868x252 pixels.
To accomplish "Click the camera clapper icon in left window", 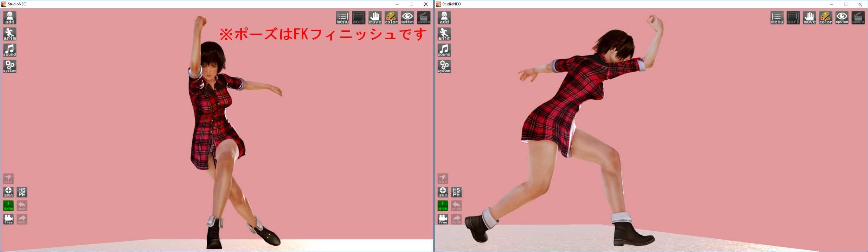I will 424,18.
